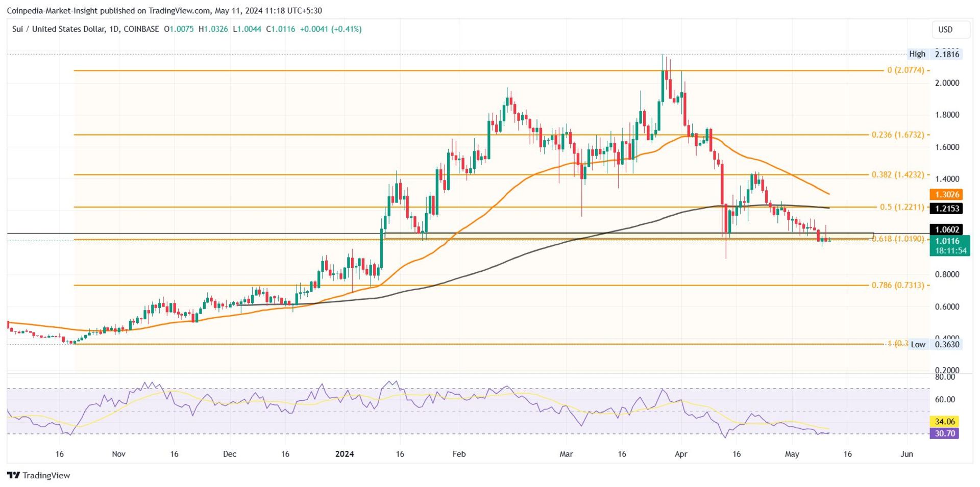Click the L1.0044 low value in header
This screenshot has width=980, height=487.
point(247,29)
